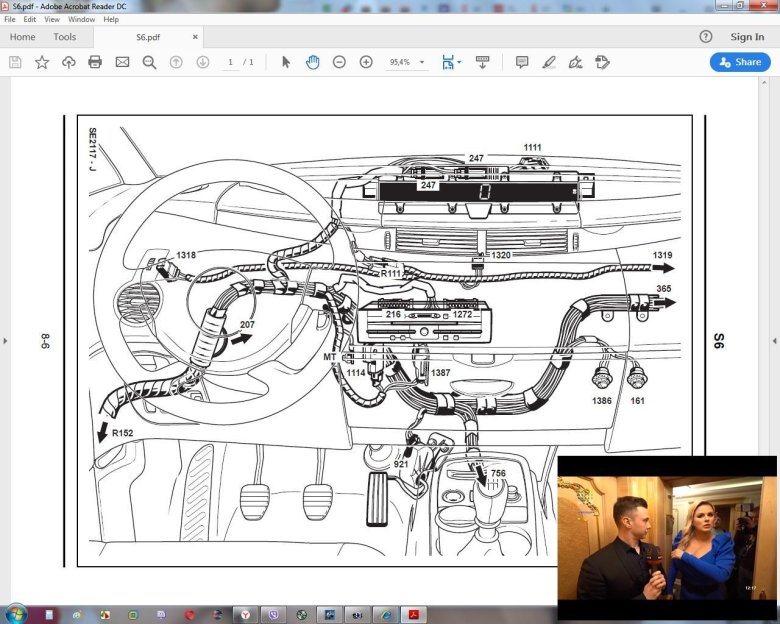Send file by email envelope icon

122,62
